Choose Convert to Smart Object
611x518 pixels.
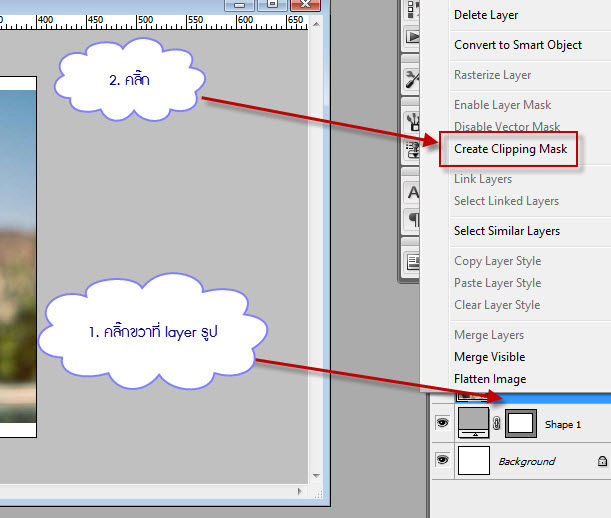[518, 45]
